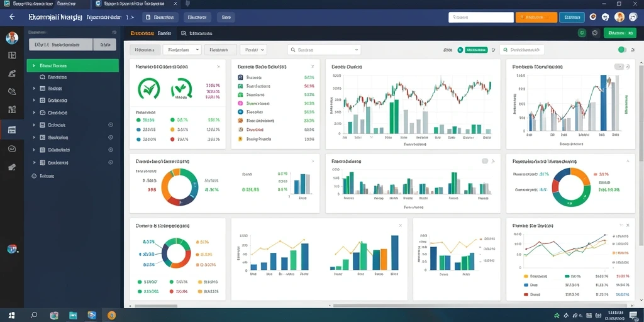Click the green circular refresh icon below header
Screen dimensions: 644x322
click(582, 33)
